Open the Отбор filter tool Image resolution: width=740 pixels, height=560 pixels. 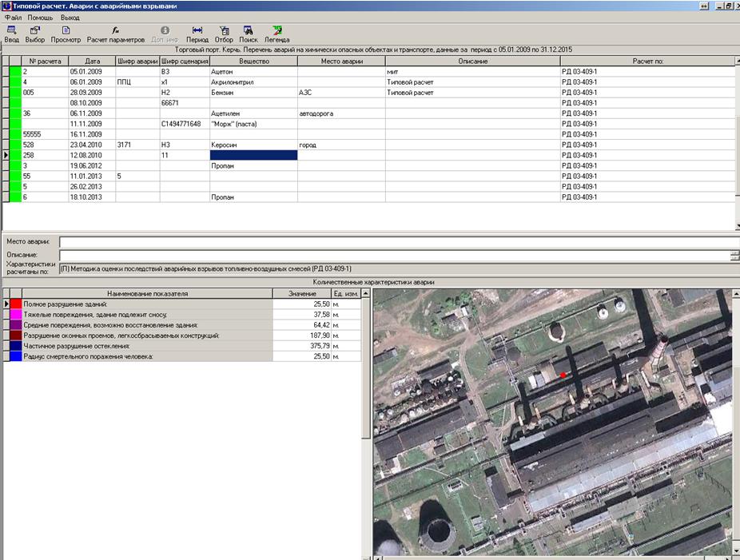pos(224,34)
